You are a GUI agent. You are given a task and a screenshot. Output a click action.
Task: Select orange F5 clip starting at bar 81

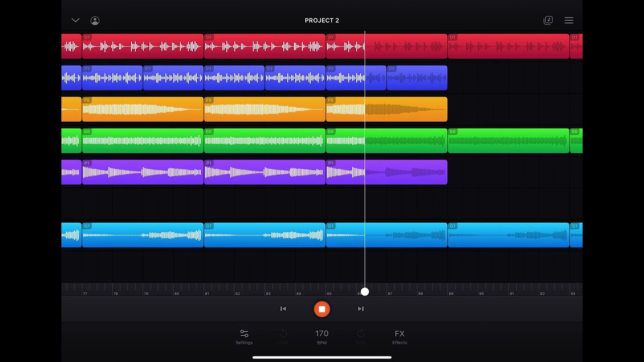click(x=265, y=109)
